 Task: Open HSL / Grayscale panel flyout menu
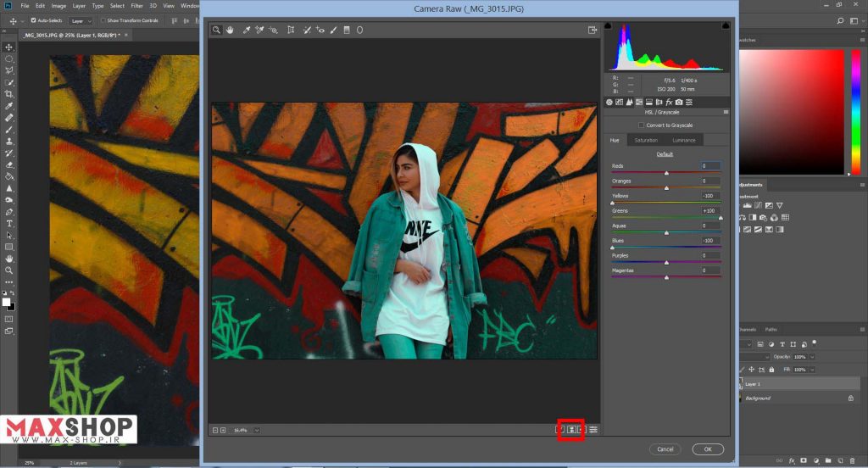726,112
